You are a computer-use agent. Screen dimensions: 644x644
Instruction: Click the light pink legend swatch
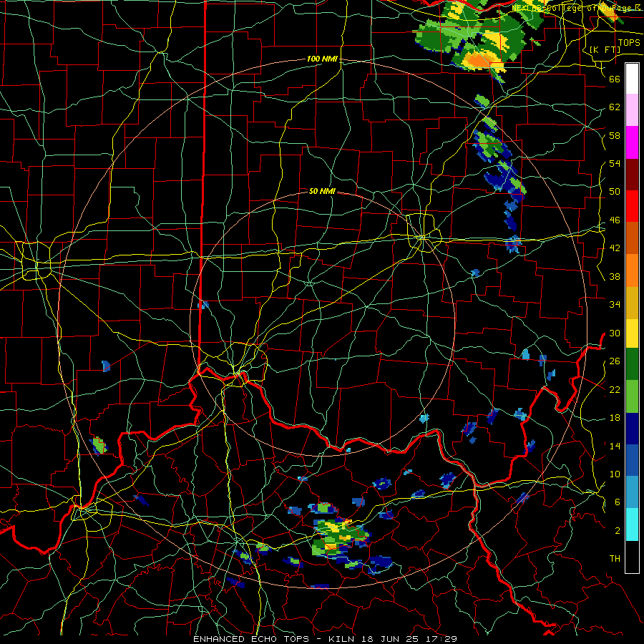(x=632, y=110)
